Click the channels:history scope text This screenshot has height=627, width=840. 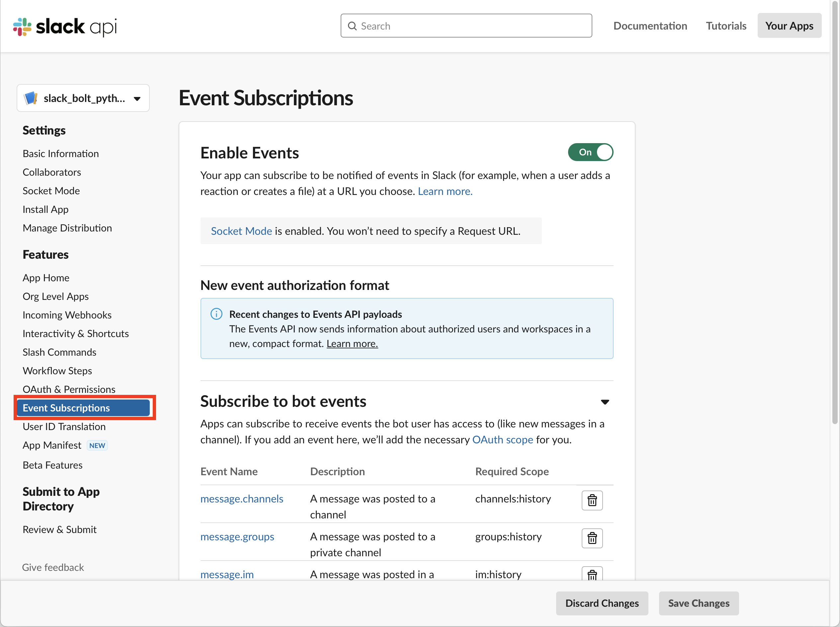click(x=513, y=499)
